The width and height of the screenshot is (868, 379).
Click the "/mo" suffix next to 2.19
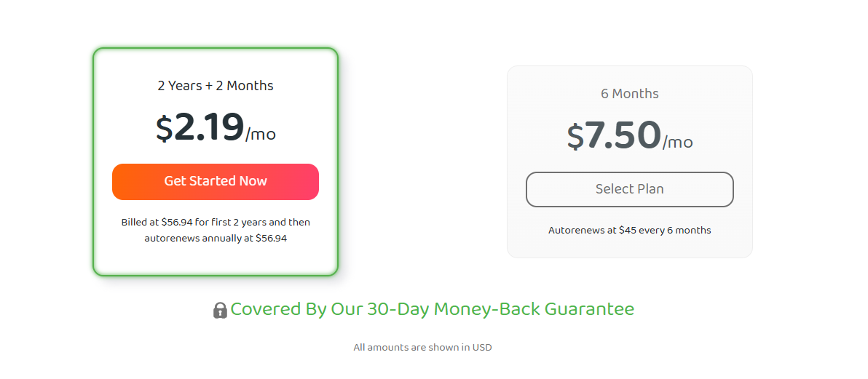(x=261, y=135)
